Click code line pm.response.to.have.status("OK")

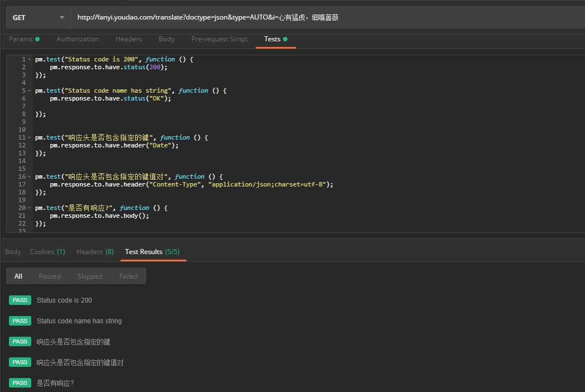111,99
